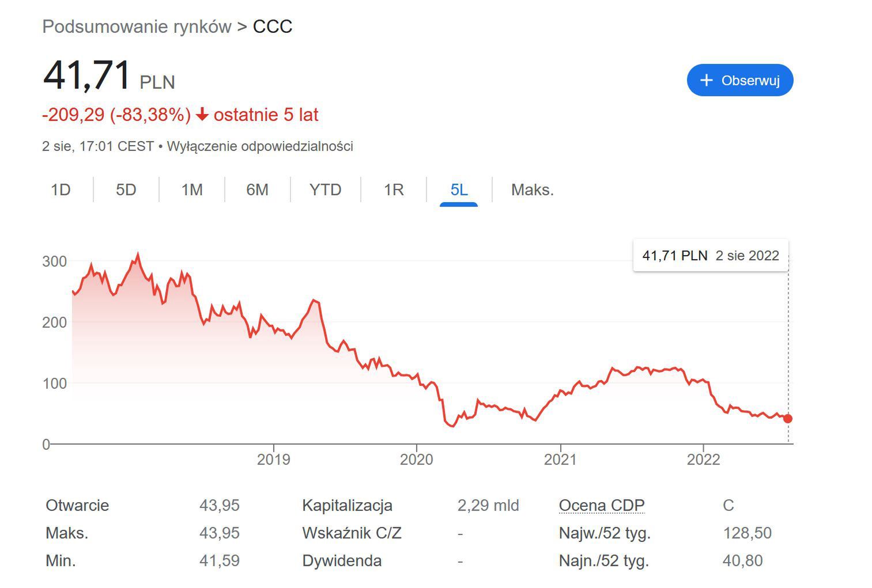
Task: Click the 2020 label on chart axis
Action: coord(416,459)
